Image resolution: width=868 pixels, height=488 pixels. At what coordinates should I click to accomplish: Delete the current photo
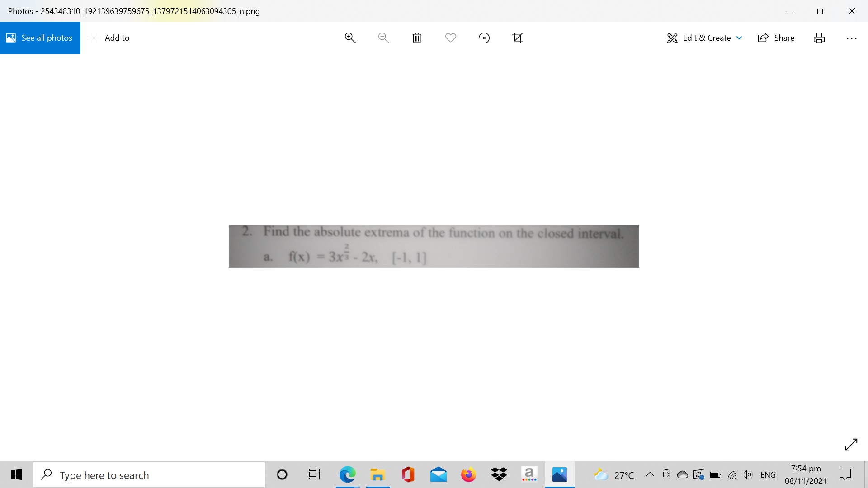coord(416,38)
